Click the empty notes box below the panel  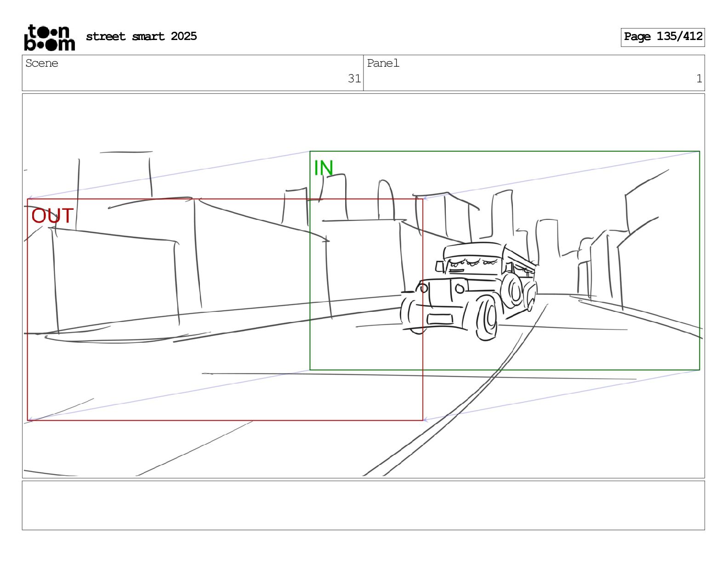[x=363, y=506]
